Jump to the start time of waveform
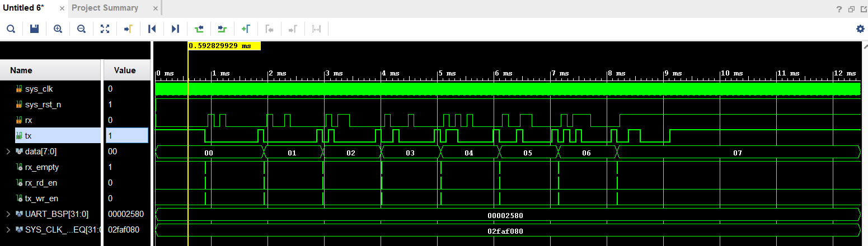The image size is (868, 246). [x=152, y=29]
